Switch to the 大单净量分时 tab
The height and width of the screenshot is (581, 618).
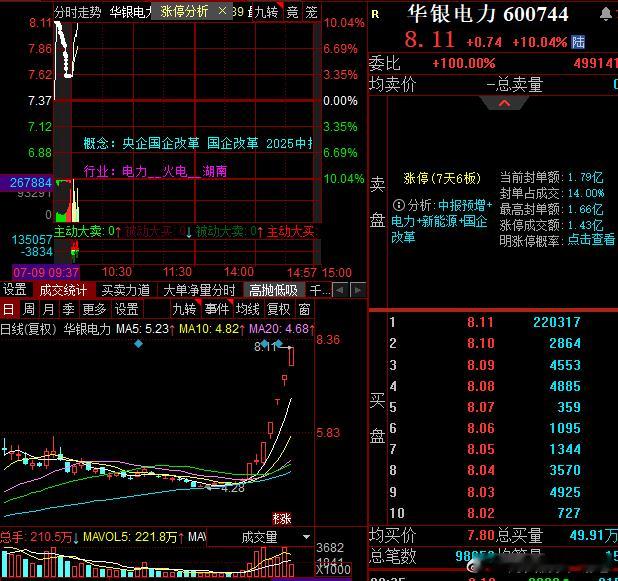coord(199,290)
